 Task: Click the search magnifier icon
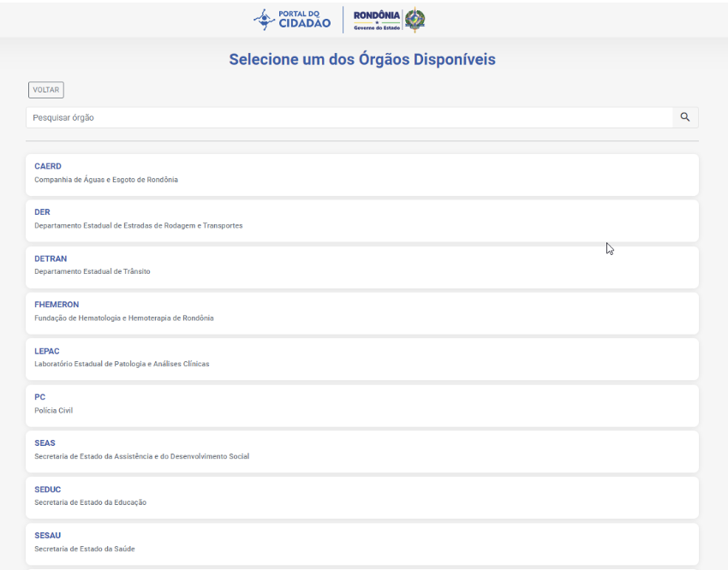685,117
